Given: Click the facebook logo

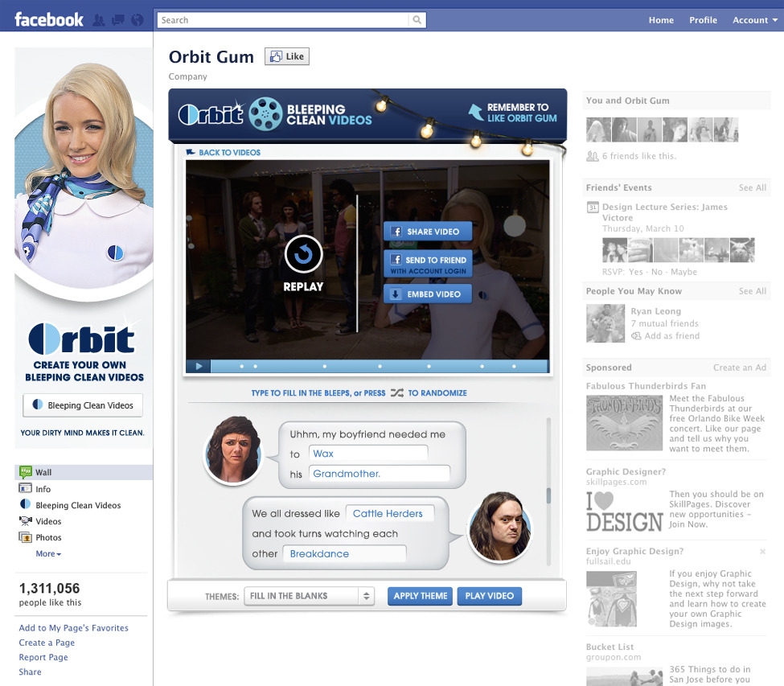Looking at the screenshot, I should (49, 19).
